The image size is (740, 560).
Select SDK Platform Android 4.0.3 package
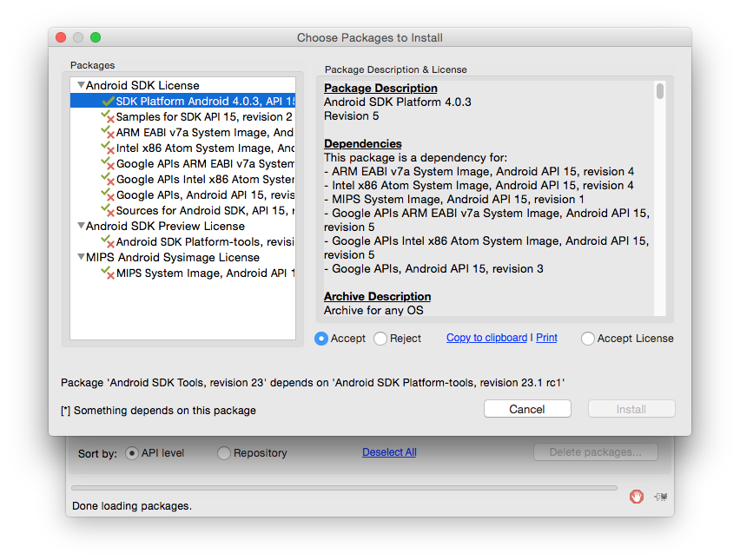[205, 102]
